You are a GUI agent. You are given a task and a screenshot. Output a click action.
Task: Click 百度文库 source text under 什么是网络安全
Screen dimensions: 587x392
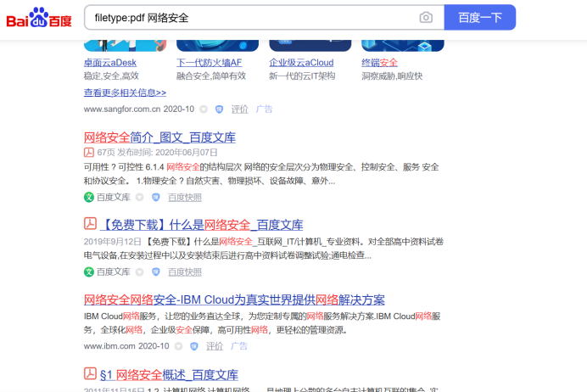pyautogui.click(x=114, y=272)
